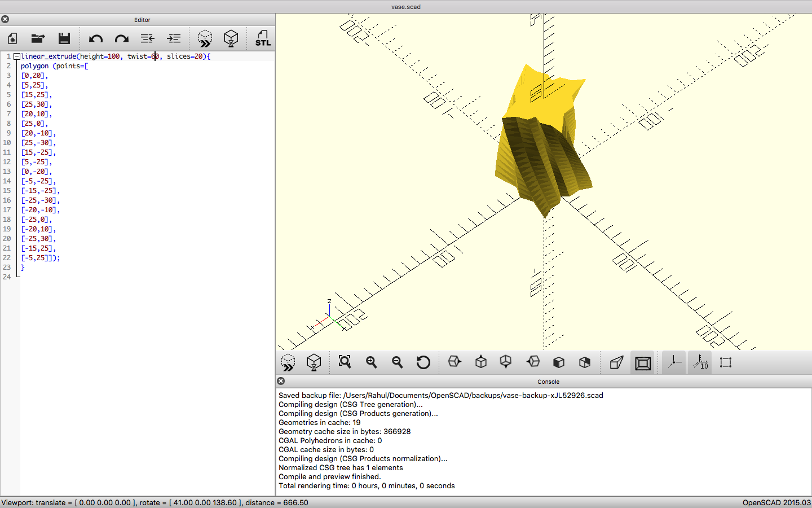Viewport: 812px width, 508px height.
Task: Zoom out of the 3D view
Action: coord(398,362)
